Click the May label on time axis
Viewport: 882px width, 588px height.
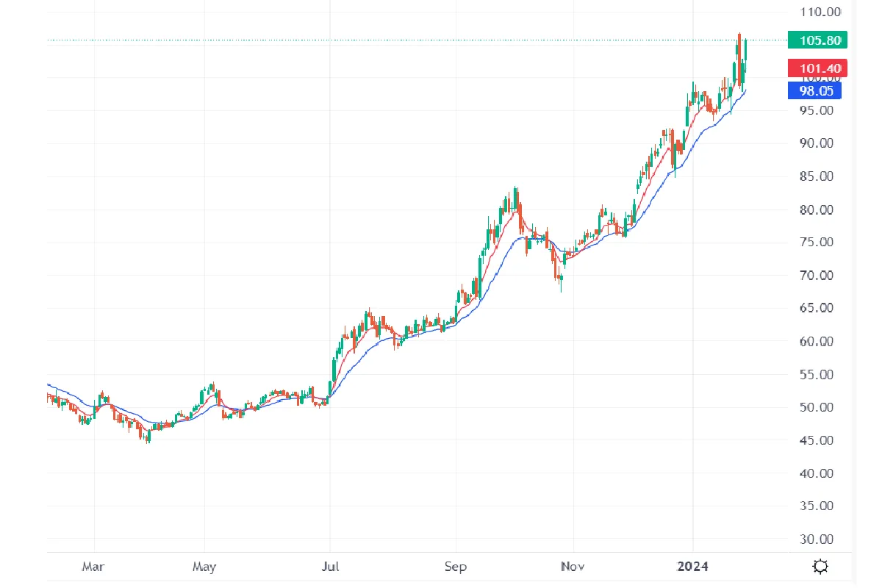[204, 567]
